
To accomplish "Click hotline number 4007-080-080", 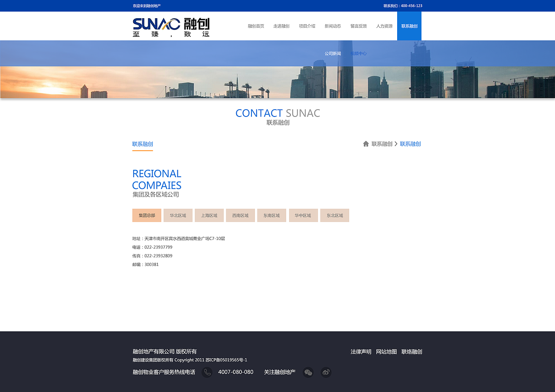I will pyautogui.click(x=236, y=372).
